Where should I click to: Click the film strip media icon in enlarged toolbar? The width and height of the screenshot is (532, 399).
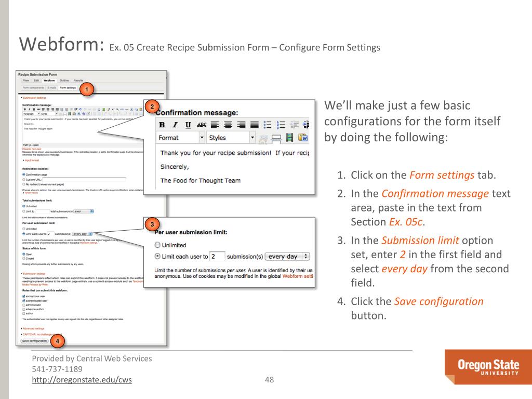(x=289, y=137)
